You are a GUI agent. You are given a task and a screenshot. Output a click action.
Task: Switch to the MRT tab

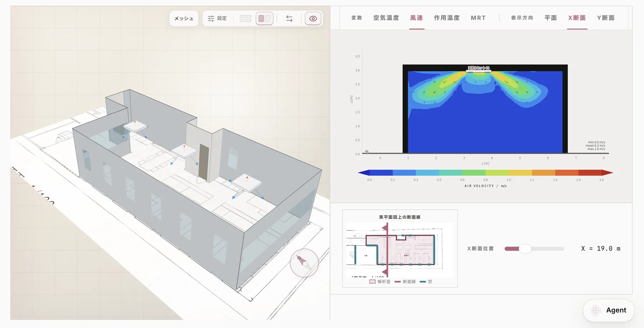point(478,18)
